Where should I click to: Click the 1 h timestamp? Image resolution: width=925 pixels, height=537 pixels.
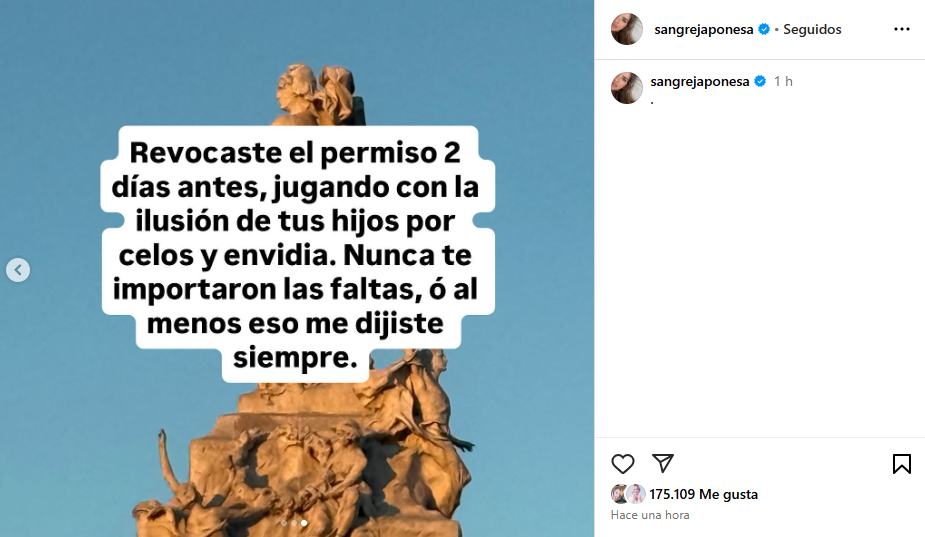[783, 81]
